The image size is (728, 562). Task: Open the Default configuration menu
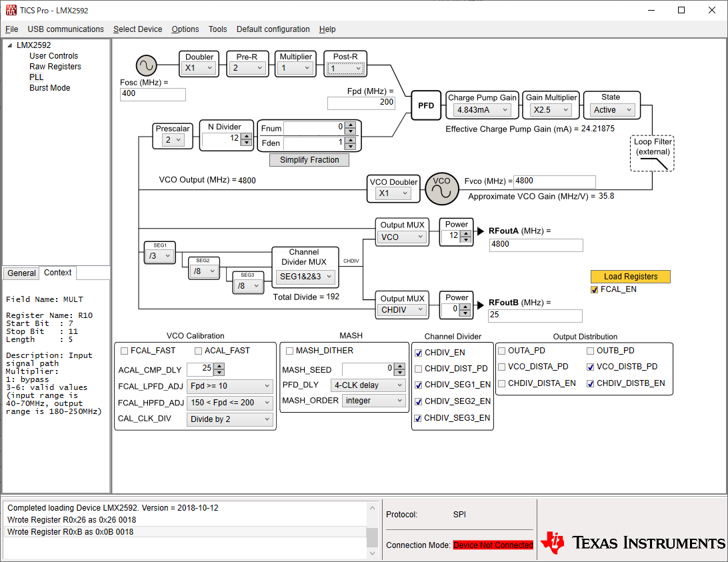pos(273,29)
